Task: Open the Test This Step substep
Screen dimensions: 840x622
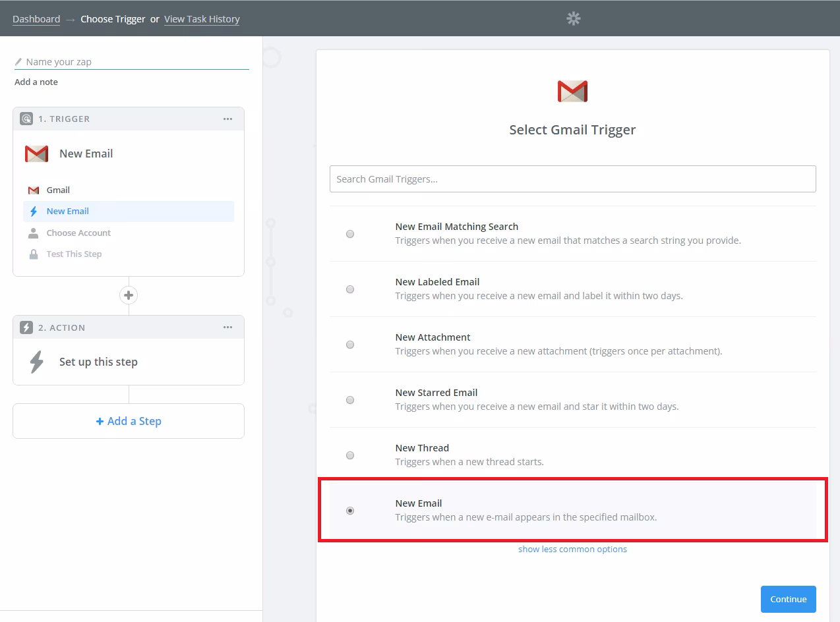Action: coord(129,254)
